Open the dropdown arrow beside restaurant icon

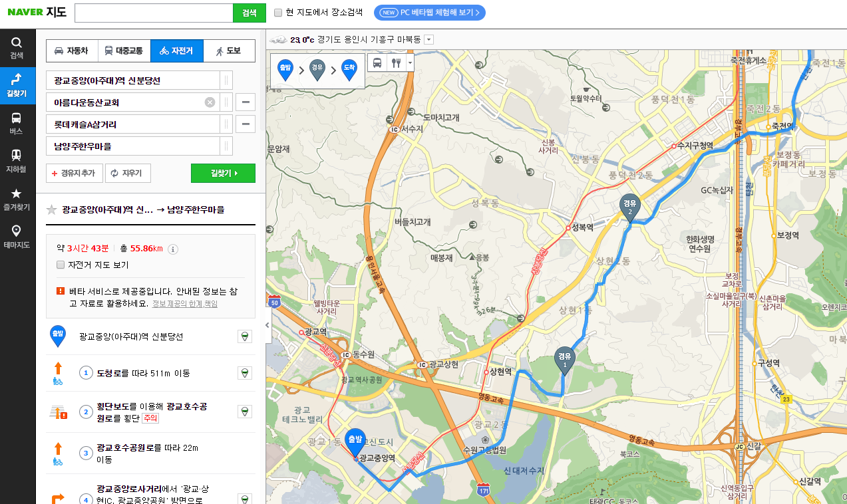click(410, 63)
